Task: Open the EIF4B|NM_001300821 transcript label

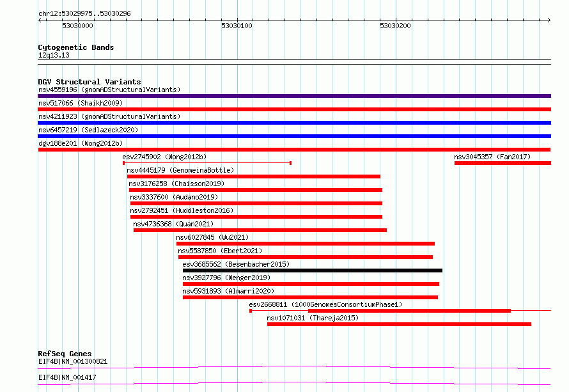Action: (73, 361)
